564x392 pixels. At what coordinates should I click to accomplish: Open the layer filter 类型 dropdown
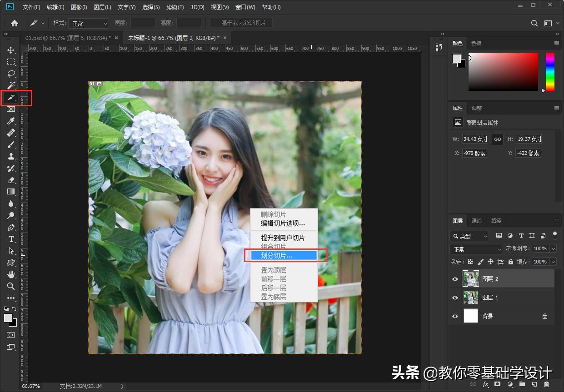pyautogui.click(x=469, y=236)
